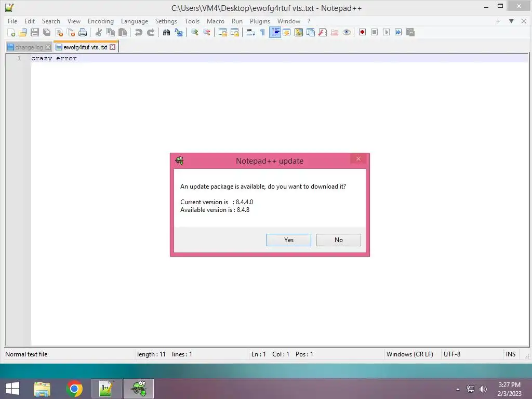Image resolution: width=532 pixels, height=399 pixels.
Task: Click No in the update dialog
Action: coord(339,240)
